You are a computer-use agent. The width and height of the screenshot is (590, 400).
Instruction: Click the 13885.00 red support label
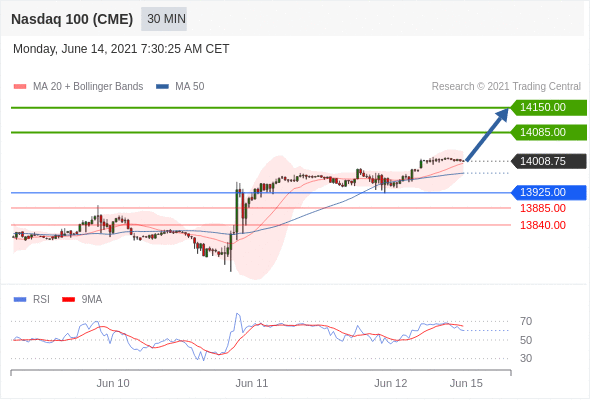[543, 208]
